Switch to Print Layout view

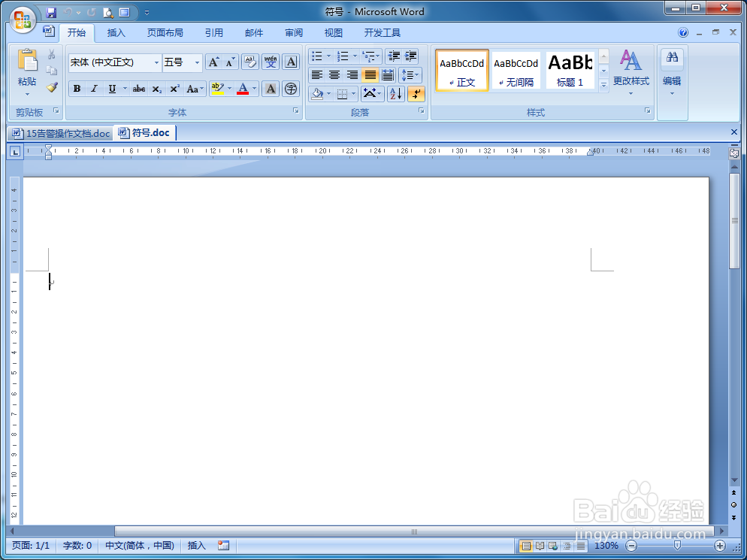[x=526, y=546]
